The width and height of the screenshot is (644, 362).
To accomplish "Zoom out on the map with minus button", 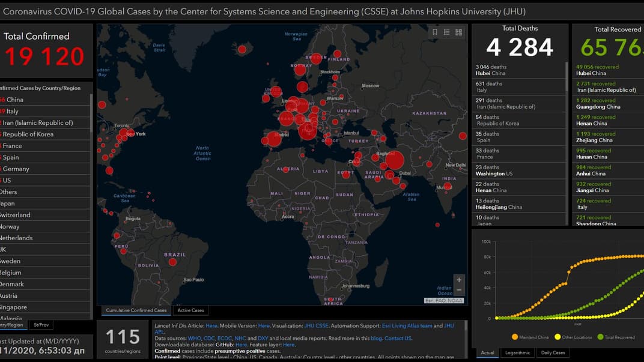I will coord(459,290).
